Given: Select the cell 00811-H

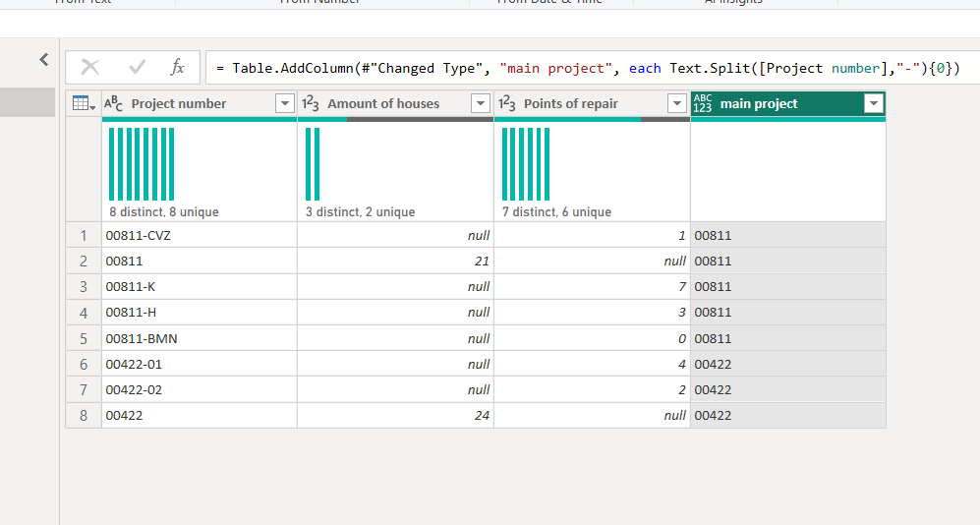Looking at the screenshot, I should pos(200,313).
